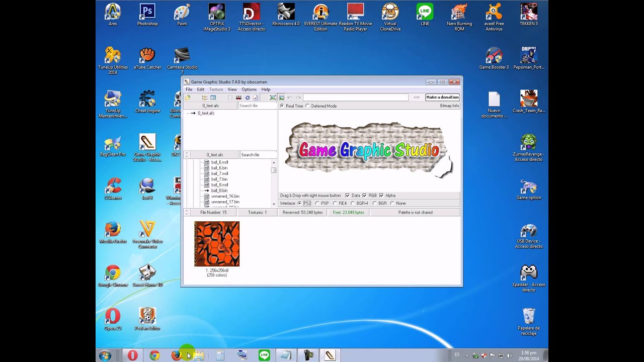Click the checkmark document toolbar icon

256,98
